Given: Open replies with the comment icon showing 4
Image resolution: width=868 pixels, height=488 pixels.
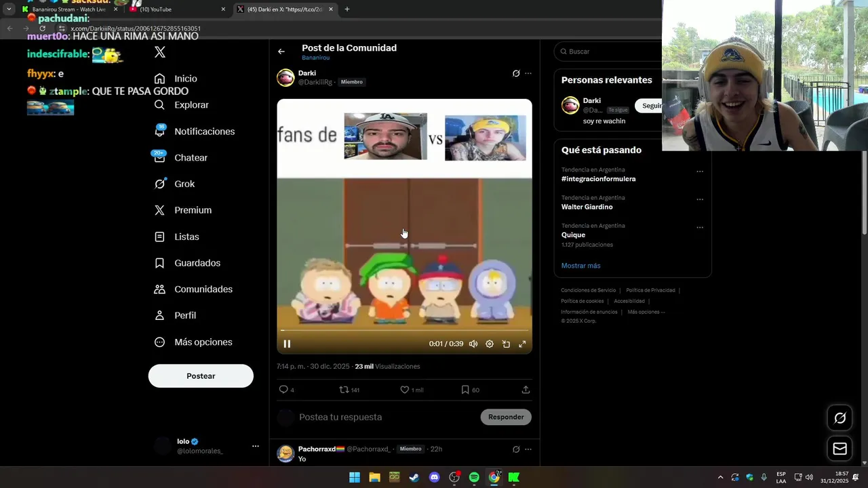Looking at the screenshot, I should coord(287,390).
